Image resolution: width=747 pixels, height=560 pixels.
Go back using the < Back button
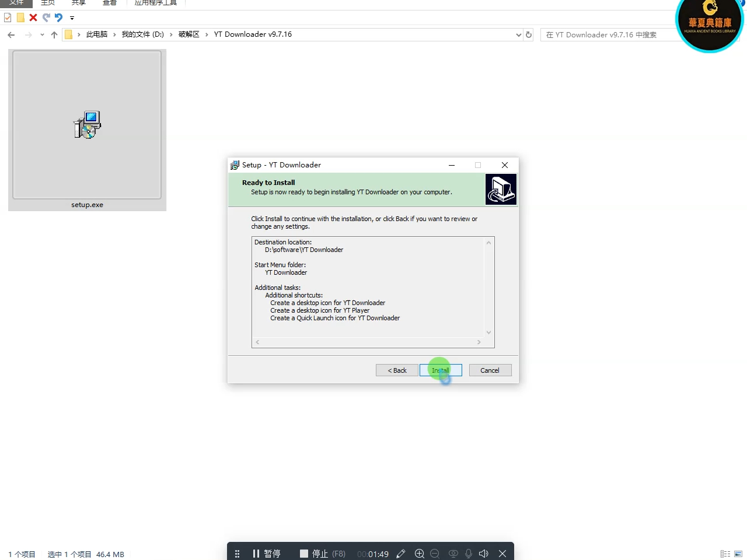396,370
